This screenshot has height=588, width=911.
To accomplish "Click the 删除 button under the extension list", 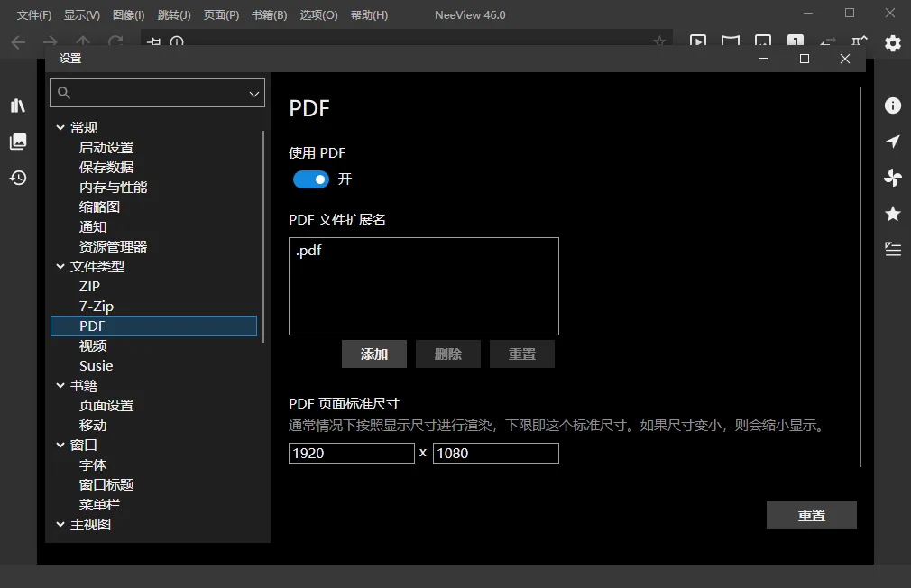I will 448,354.
